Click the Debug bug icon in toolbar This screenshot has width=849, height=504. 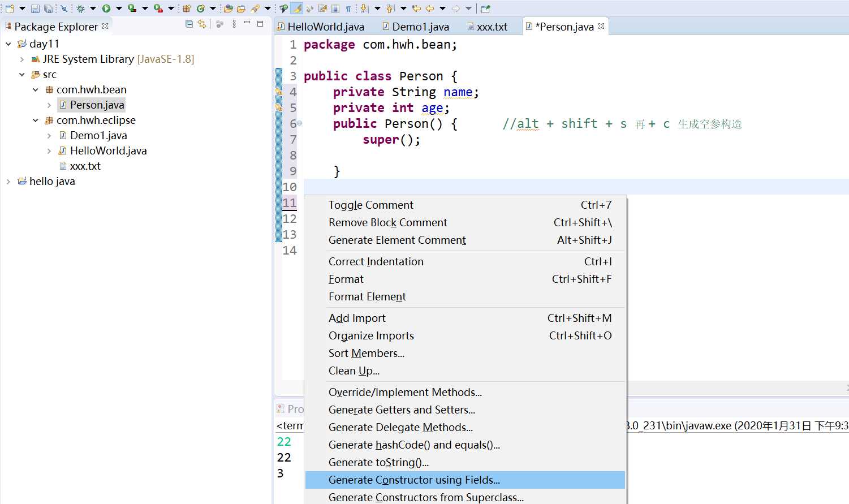(x=80, y=8)
